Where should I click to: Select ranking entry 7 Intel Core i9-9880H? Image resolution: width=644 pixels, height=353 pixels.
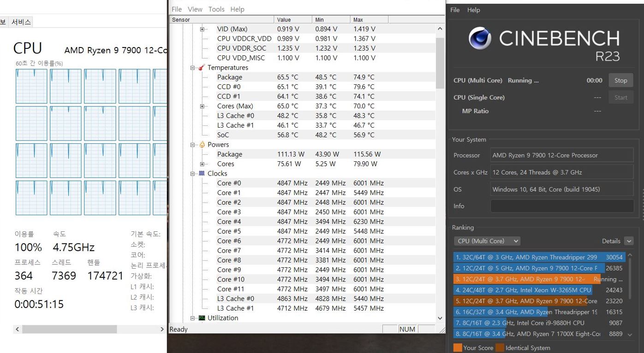(x=539, y=323)
